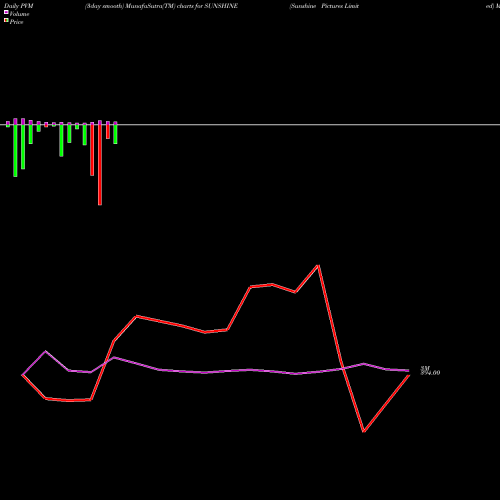Click the red-green Price legend swatch
The height and width of the screenshot is (500, 500).
6,21
